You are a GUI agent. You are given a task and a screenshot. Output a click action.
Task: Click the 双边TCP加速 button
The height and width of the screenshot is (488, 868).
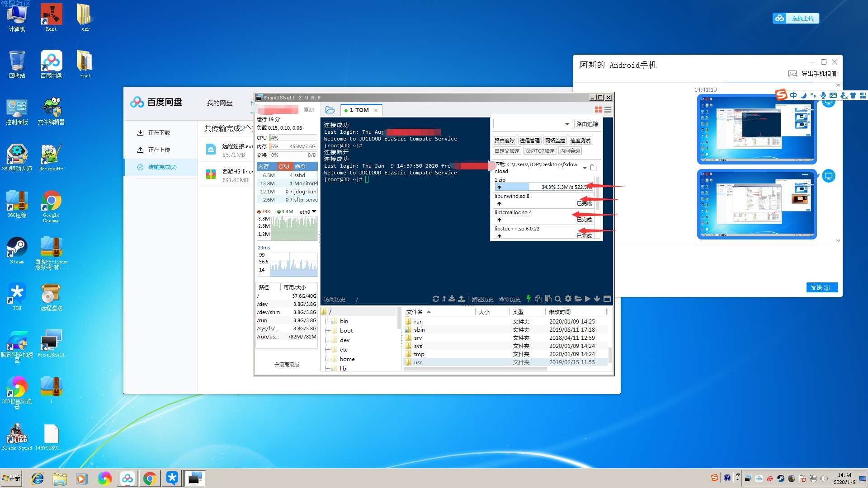(x=539, y=151)
